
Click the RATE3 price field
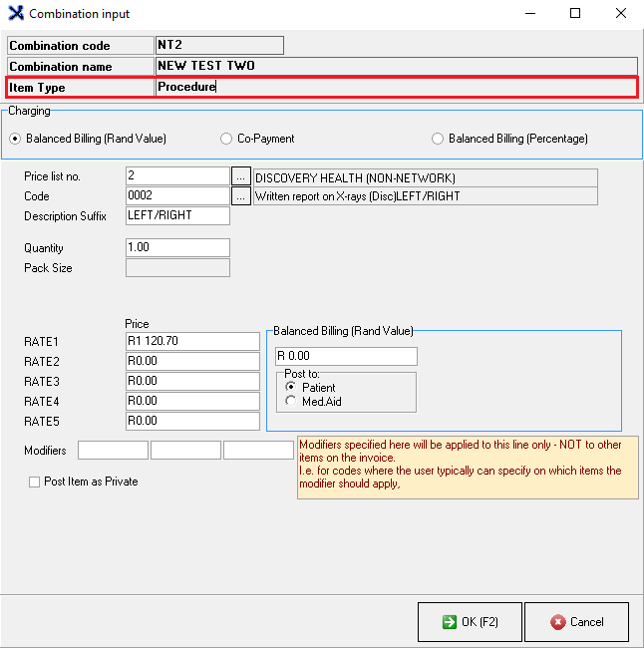(191, 381)
